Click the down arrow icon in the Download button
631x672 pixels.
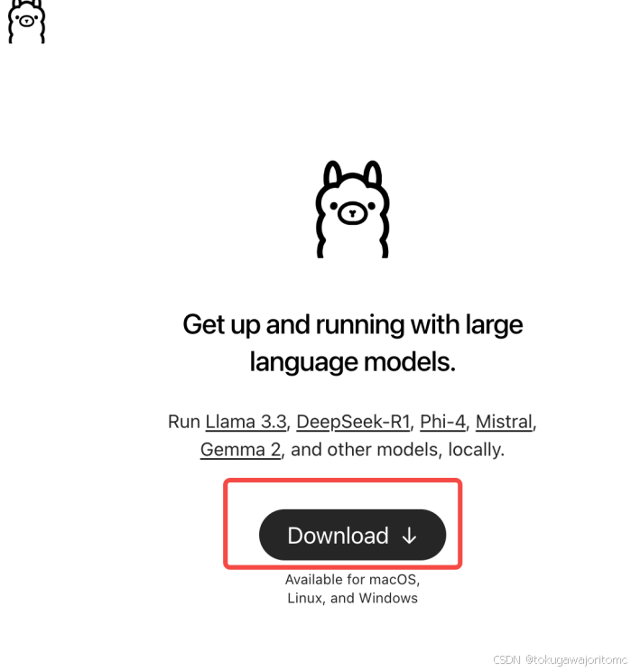(x=409, y=536)
